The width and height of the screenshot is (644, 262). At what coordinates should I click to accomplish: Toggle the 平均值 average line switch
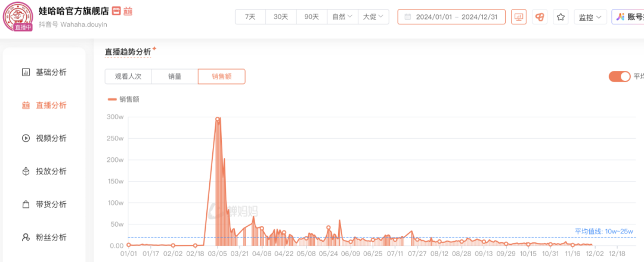coord(619,76)
